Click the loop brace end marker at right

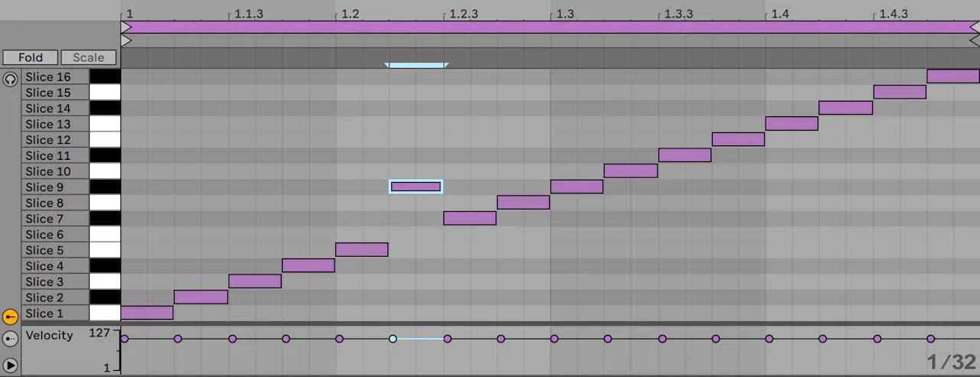[975, 28]
